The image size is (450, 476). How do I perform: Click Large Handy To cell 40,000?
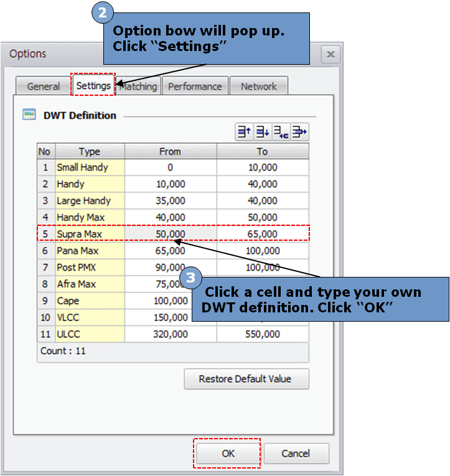click(x=263, y=200)
